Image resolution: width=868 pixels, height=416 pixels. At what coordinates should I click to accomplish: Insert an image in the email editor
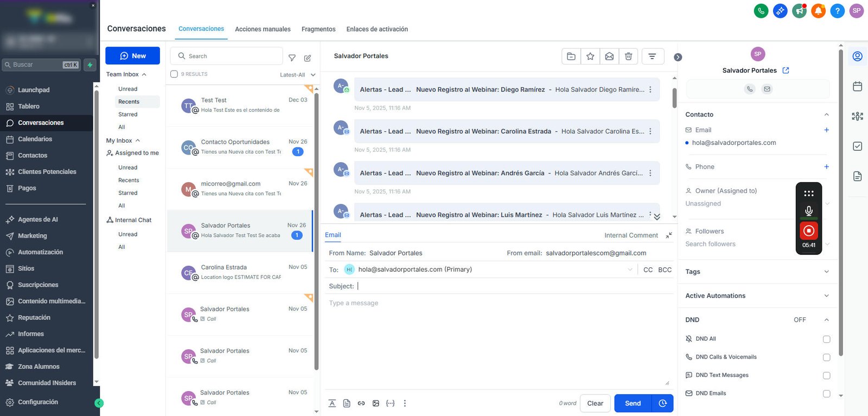coord(376,404)
